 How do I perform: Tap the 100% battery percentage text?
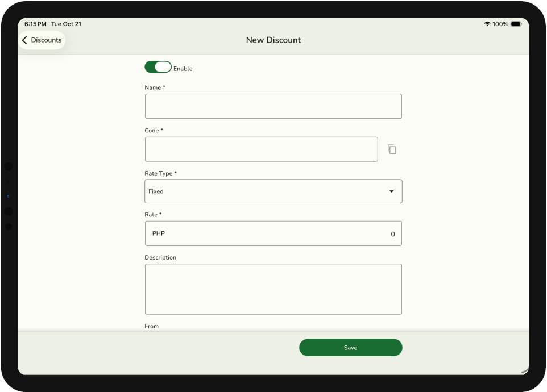pos(500,24)
